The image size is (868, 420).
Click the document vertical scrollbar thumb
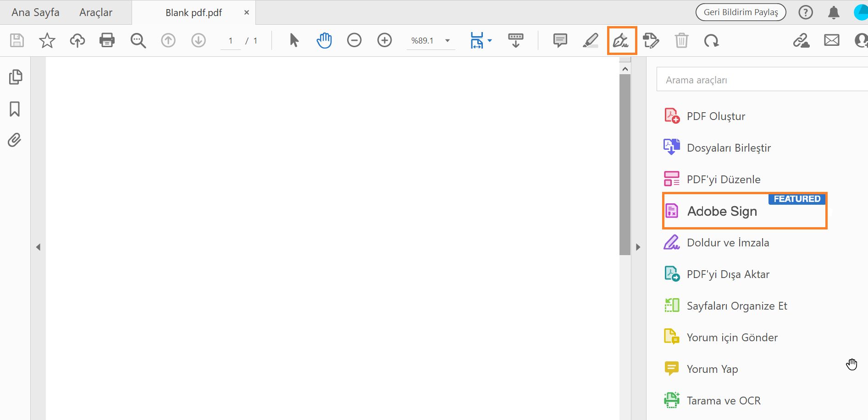[x=625, y=164]
